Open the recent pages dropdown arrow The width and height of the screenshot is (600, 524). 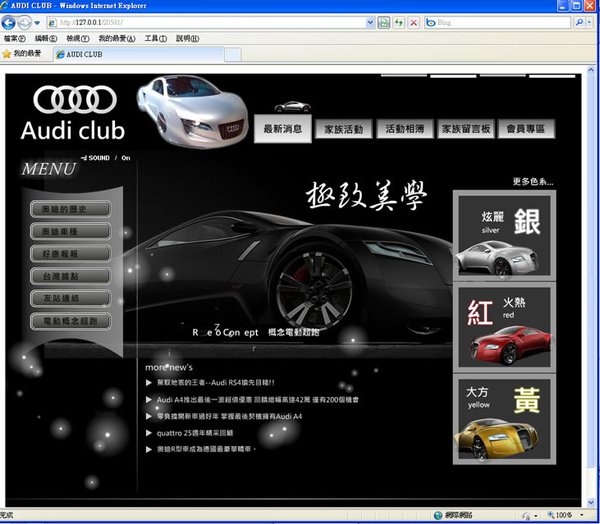(x=37, y=23)
